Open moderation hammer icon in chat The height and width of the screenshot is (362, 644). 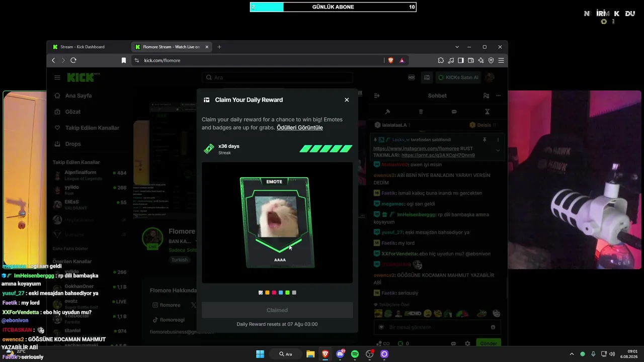click(x=387, y=112)
